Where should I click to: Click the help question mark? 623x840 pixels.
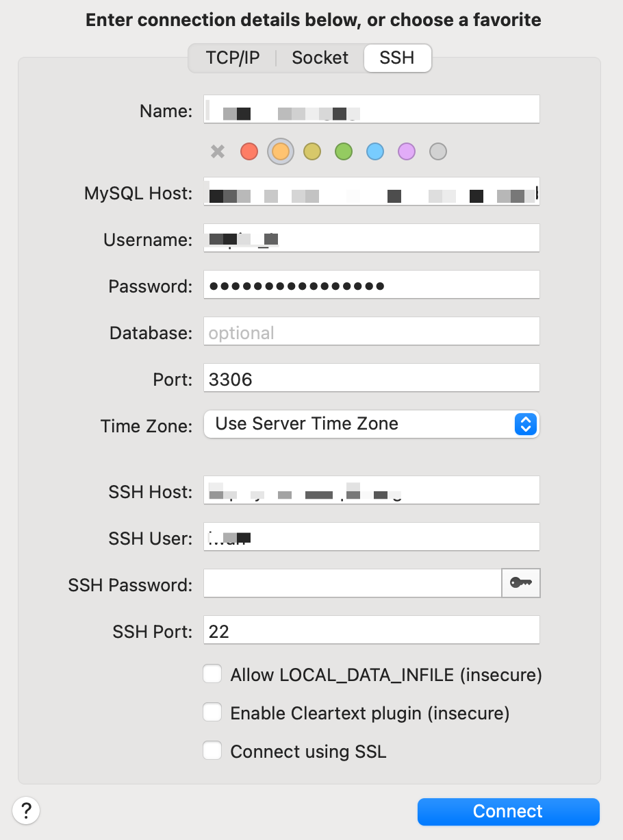pos(26,810)
